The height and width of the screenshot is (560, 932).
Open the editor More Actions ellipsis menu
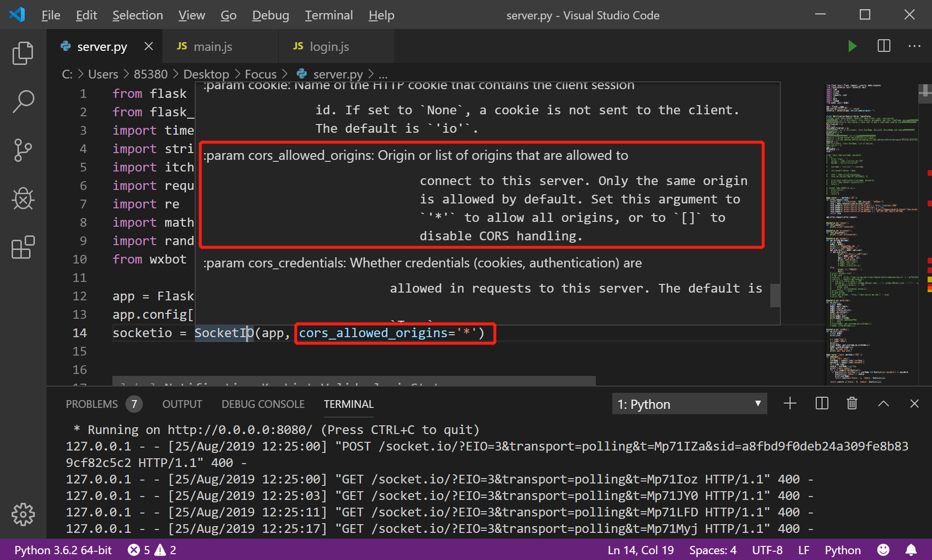pos(914,47)
